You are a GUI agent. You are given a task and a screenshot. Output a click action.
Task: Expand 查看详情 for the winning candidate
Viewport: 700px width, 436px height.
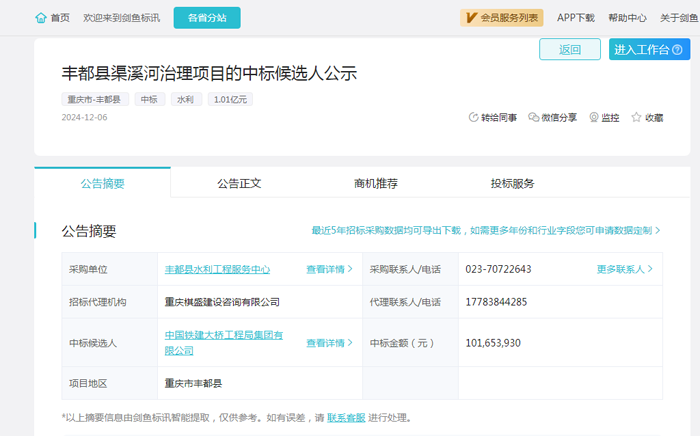pyautogui.click(x=329, y=343)
